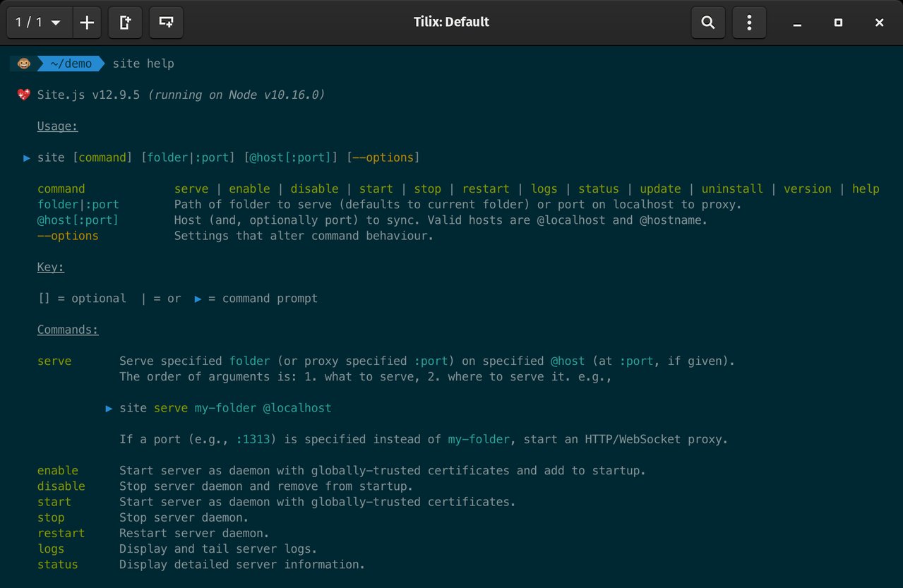Click 'update' in the command options row

coord(660,188)
